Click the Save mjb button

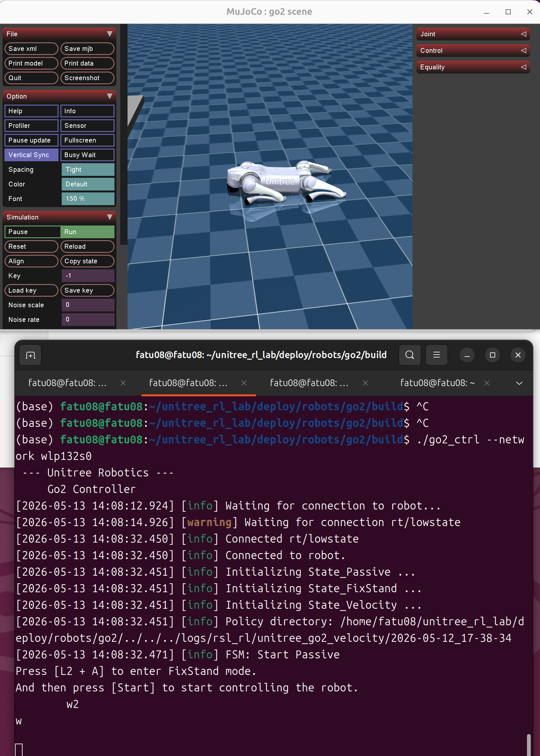(87, 49)
